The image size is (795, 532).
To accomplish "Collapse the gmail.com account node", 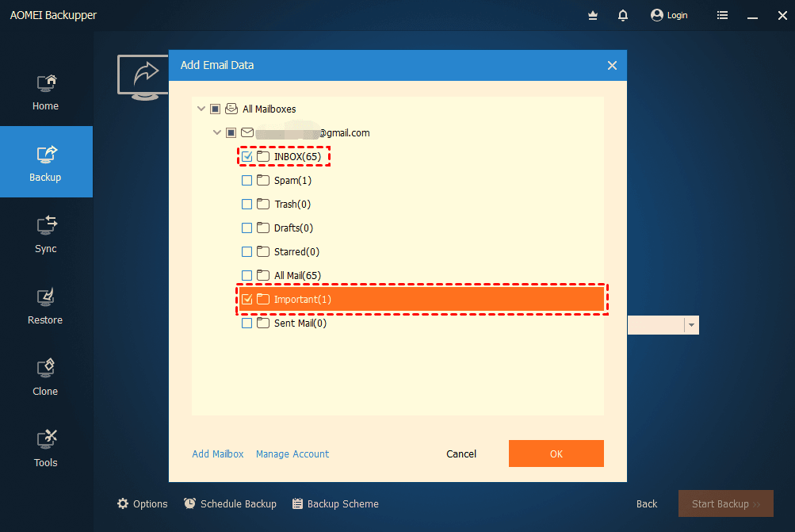I will [x=217, y=132].
